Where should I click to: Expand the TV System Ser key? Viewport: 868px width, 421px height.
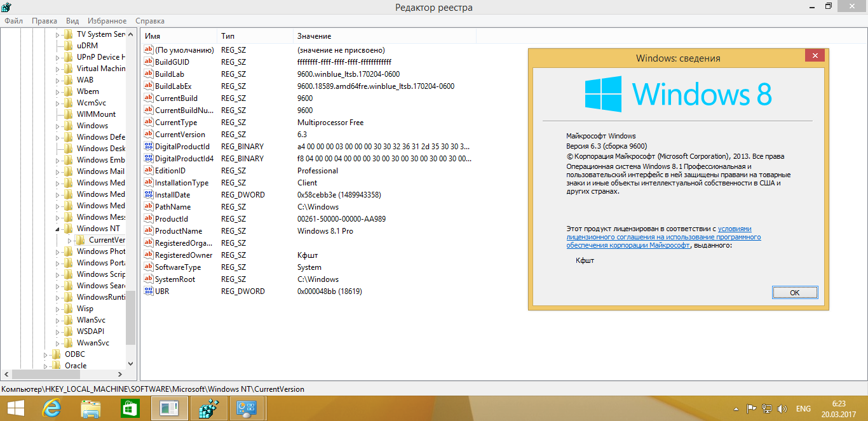57,34
